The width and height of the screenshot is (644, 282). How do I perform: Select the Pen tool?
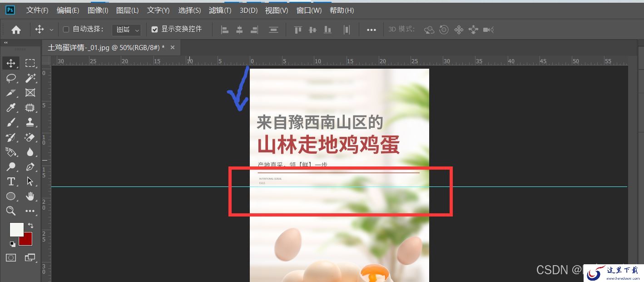pyautogui.click(x=30, y=167)
